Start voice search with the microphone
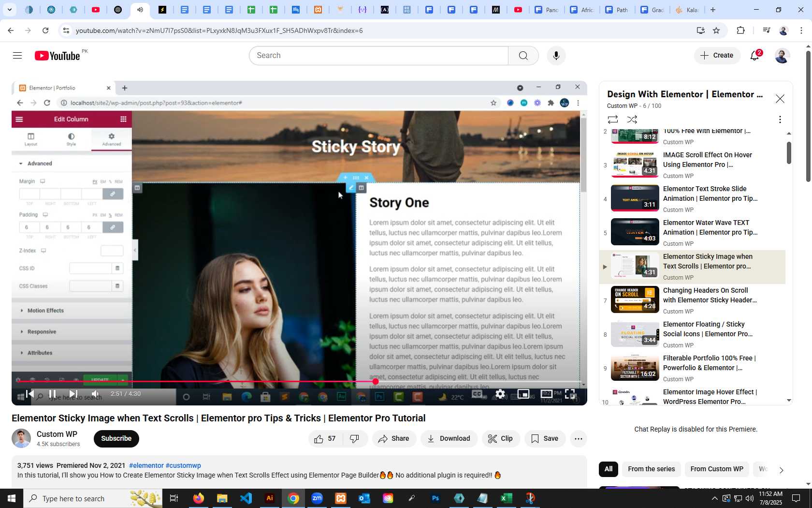Image resolution: width=812 pixels, height=508 pixels. pos(556,56)
